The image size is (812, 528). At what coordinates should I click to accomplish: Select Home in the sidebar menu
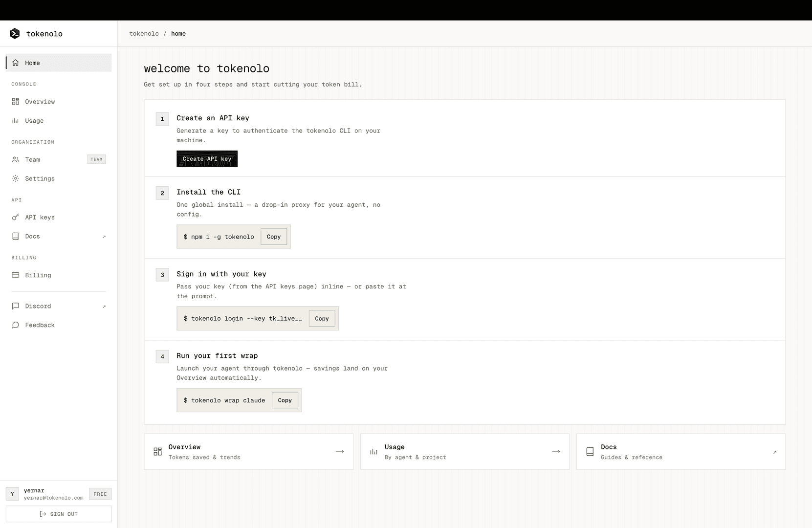[59, 63]
